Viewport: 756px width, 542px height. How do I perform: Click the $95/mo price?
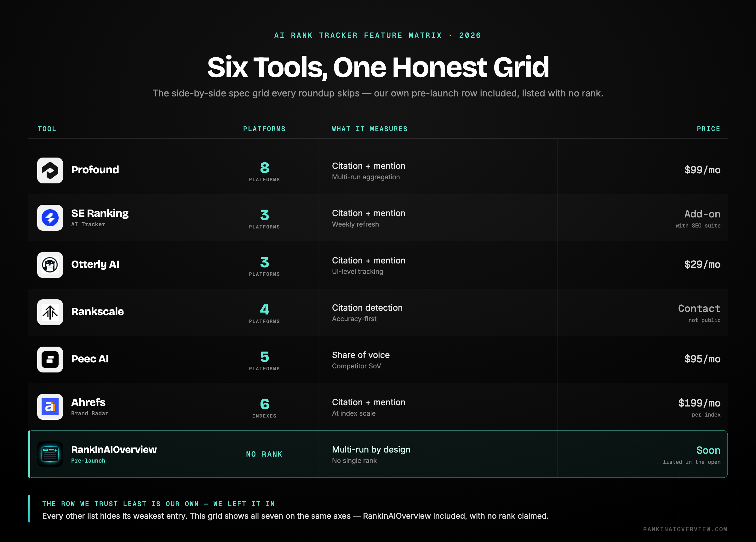tap(702, 359)
